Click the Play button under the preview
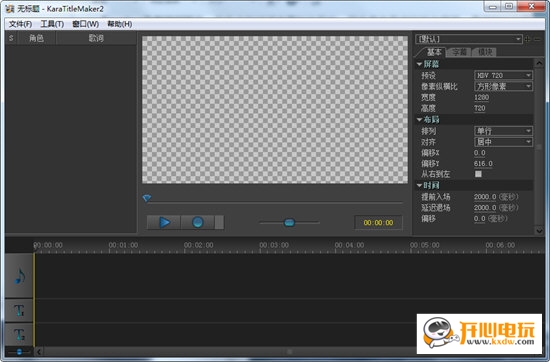The height and width of the screenshot is (362, 550). [x=164, y=222]
